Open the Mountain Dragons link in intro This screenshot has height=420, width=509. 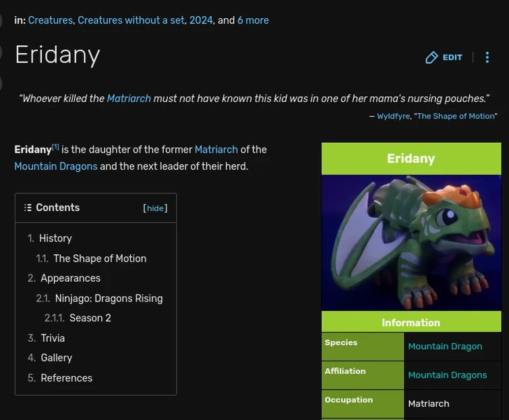click(x=56, y=166)
